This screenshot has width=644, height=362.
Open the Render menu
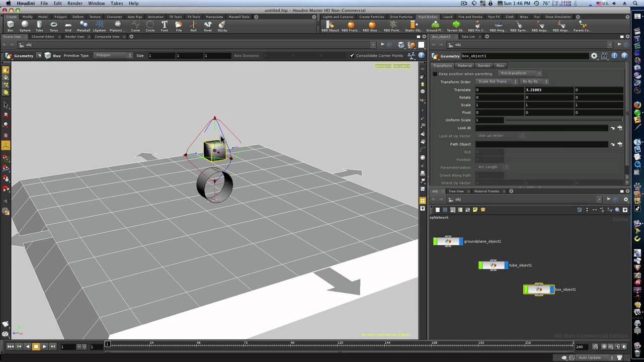pos(75,4)
